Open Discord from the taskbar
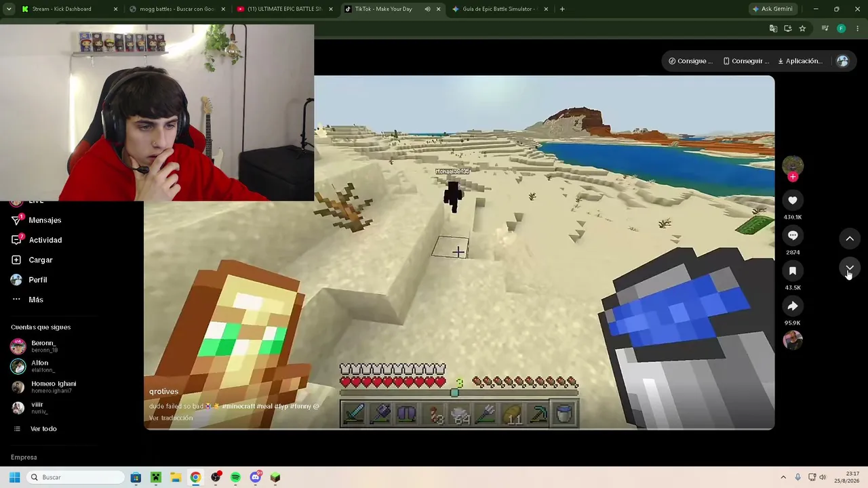868x488 pixels. click(256, 477)
